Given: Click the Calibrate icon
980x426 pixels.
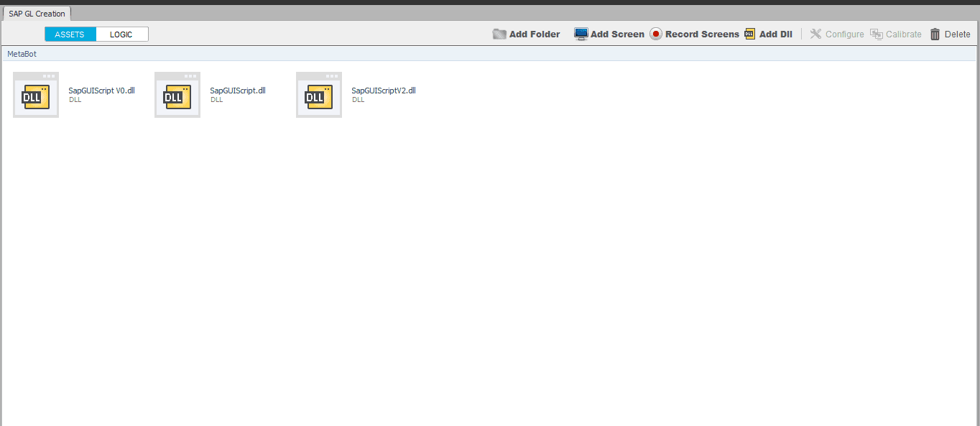Looking at the screenshot, I should [876, 34].
